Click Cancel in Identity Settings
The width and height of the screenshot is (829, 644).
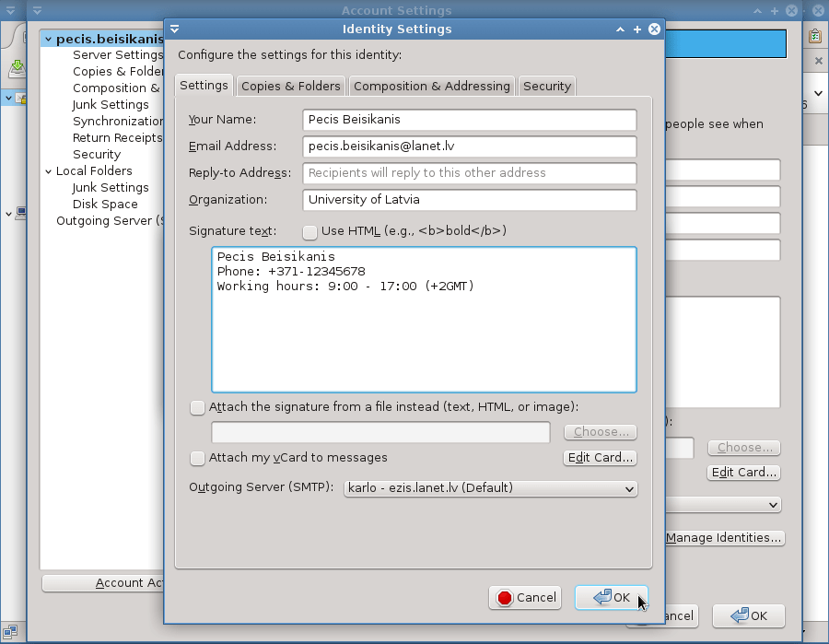525,597
